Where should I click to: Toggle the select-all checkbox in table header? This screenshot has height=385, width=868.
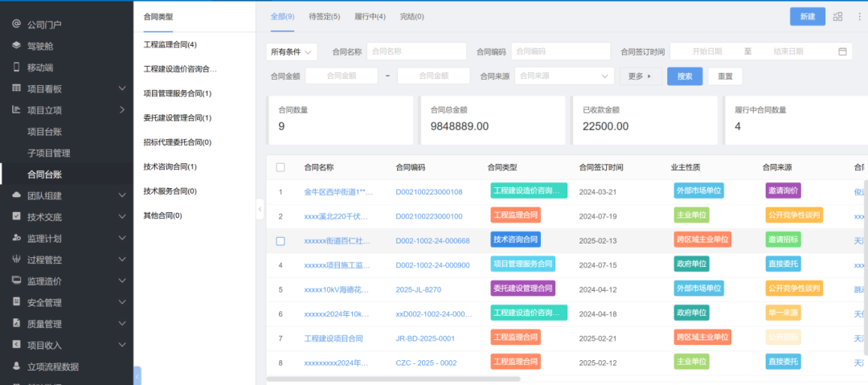pos(280,167)
